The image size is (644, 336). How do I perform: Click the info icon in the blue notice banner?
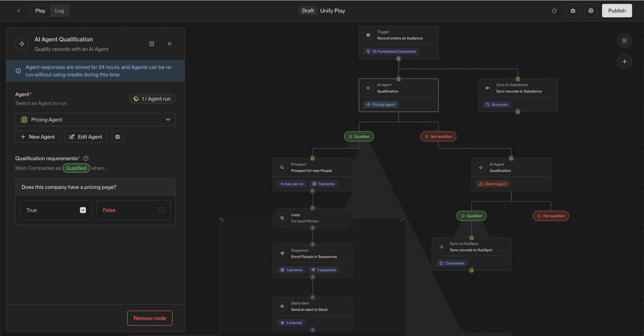[18, 71]
